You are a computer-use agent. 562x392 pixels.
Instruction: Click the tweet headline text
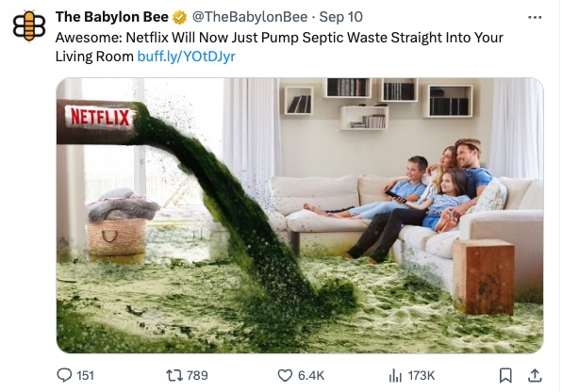point(279,46)
